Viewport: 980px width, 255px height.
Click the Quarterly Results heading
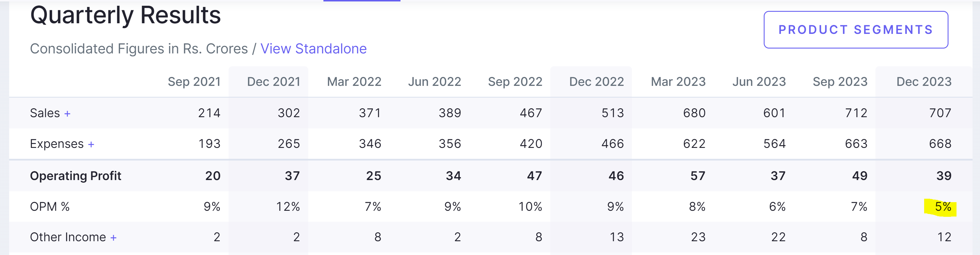click(x=125, y=15)
